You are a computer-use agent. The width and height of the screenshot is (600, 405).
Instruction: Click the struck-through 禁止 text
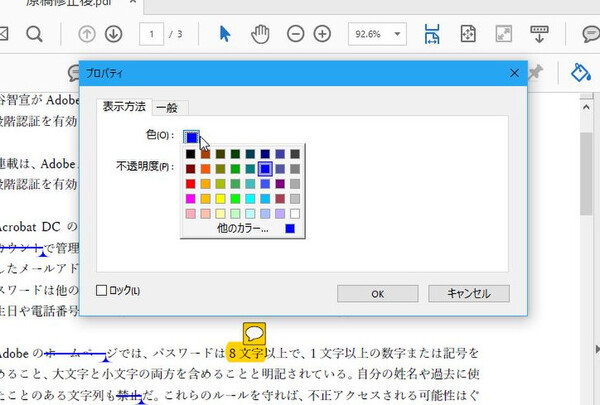coord(129,394)
